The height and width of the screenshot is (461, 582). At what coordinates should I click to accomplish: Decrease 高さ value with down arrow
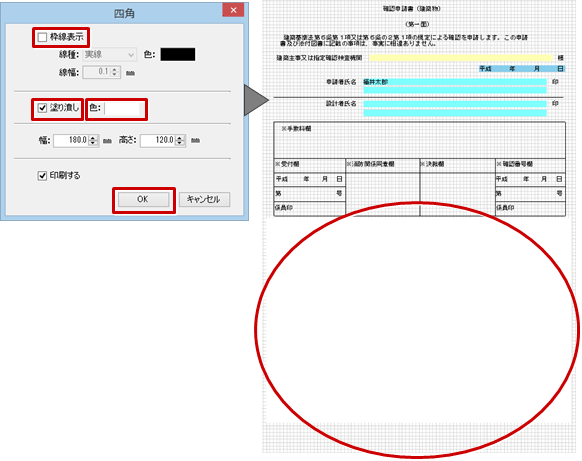tap(180, 143)
